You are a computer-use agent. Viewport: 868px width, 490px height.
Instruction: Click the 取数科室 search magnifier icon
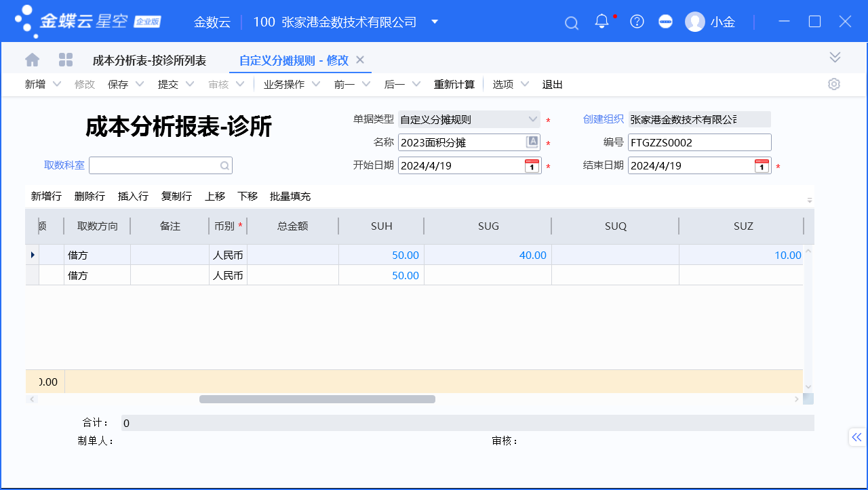click(x=224, y=165)
